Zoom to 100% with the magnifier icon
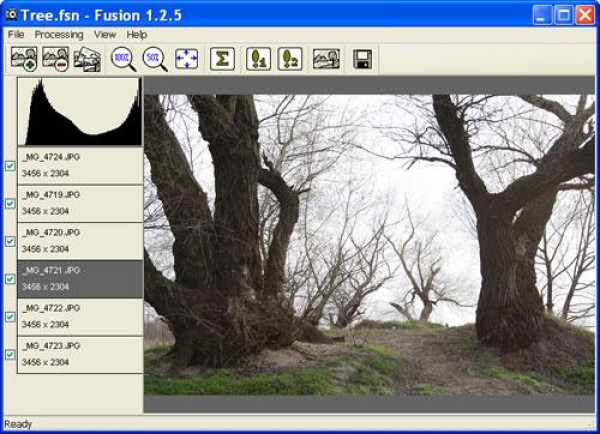Viewport: 600px width, 434px height. [123, 59]
